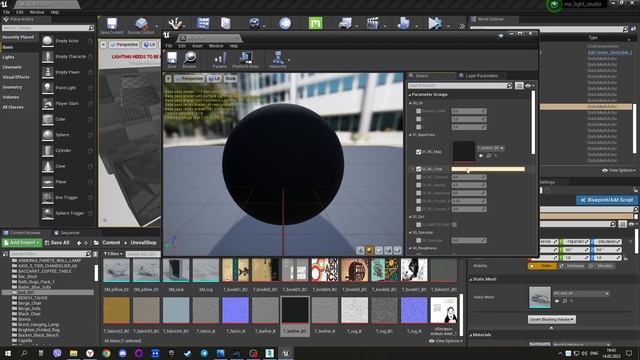Click Show button in material preview viewport
The image size is (640, 360).
pyautogui.click(x=230, y=78)
